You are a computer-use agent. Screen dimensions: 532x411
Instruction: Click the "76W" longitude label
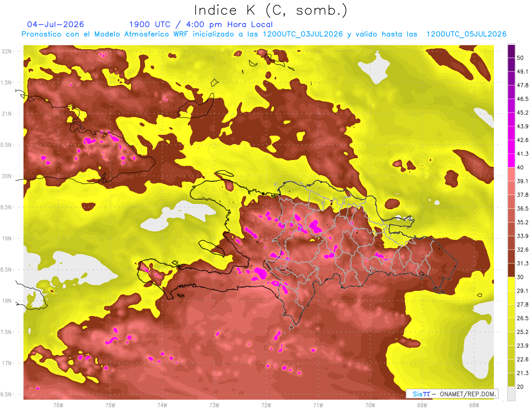tap(58, 405)
